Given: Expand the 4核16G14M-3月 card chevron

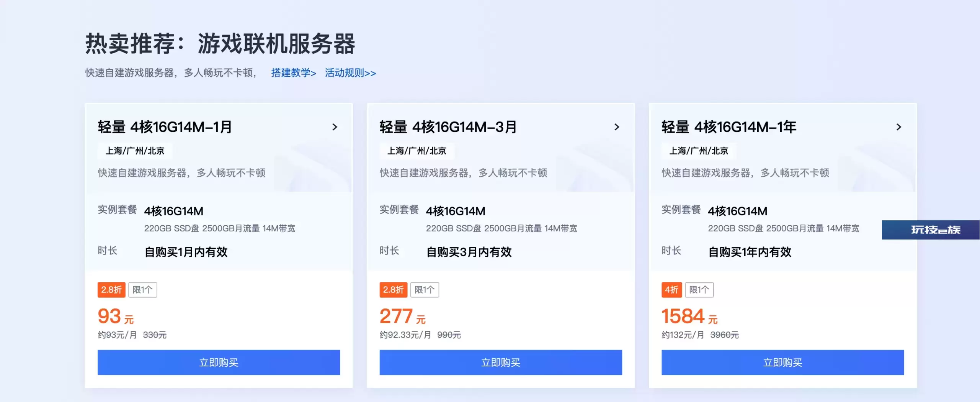Looking at the screenshot, I should (x=617, y=127).
